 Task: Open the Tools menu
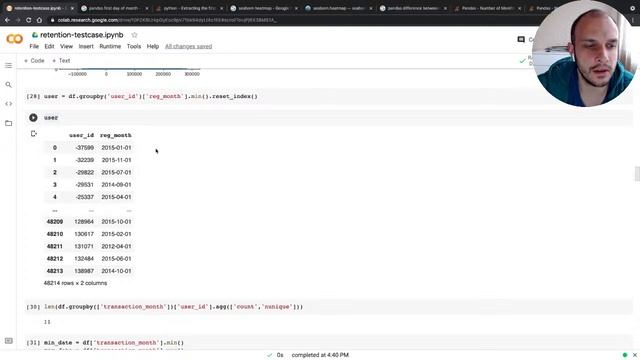point(134,47)
